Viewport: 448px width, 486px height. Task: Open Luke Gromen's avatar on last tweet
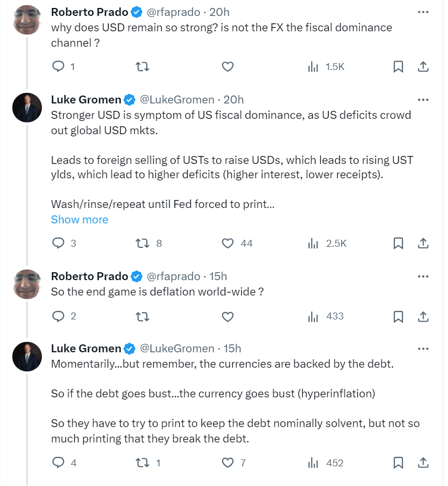[27, 357]
